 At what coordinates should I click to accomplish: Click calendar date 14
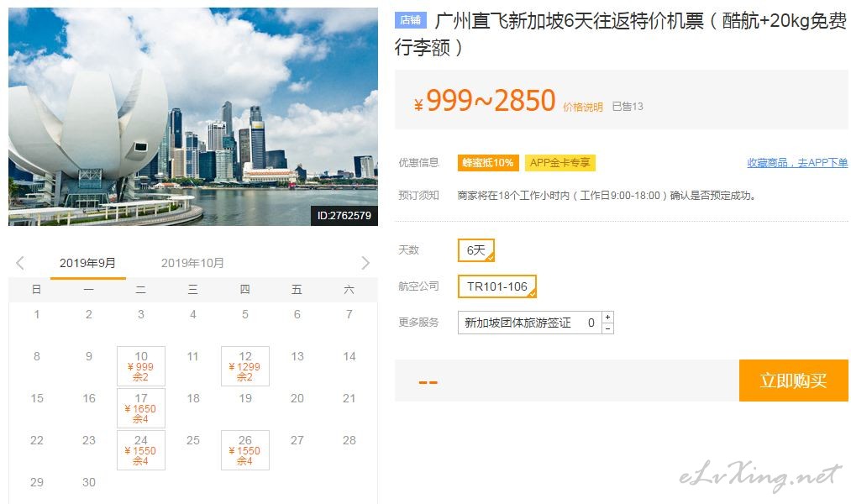click(x=349, y=356)
